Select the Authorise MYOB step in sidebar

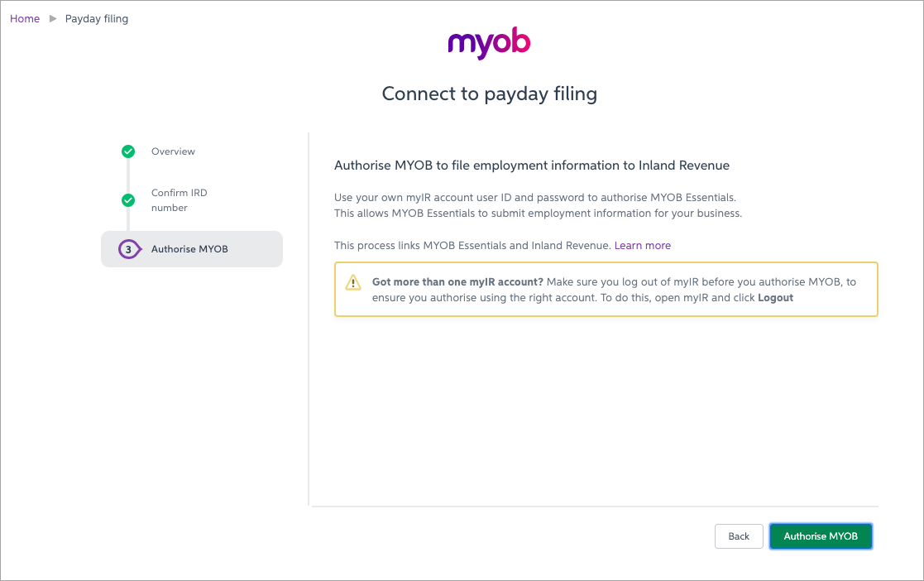pyautogui.click(x=189, y=249)
